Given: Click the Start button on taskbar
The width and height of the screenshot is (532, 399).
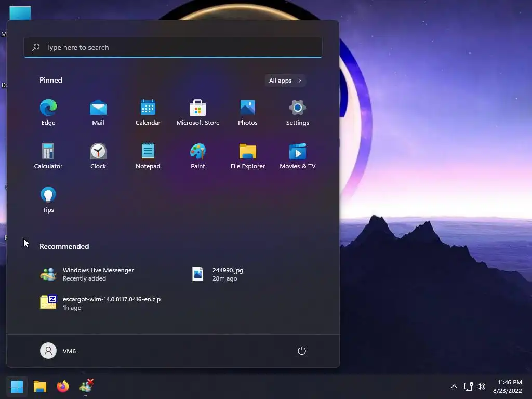Looking at the screenshot, I should [17, 386].
